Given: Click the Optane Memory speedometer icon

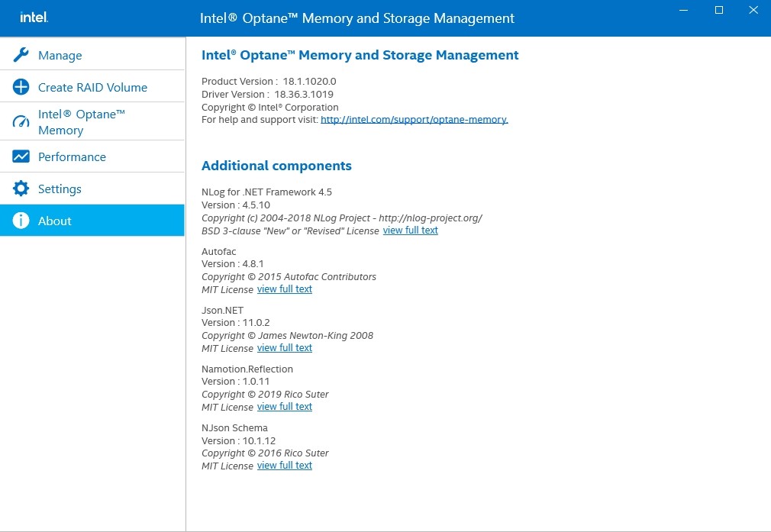Looking at the screenshot, I should point(21,121).
